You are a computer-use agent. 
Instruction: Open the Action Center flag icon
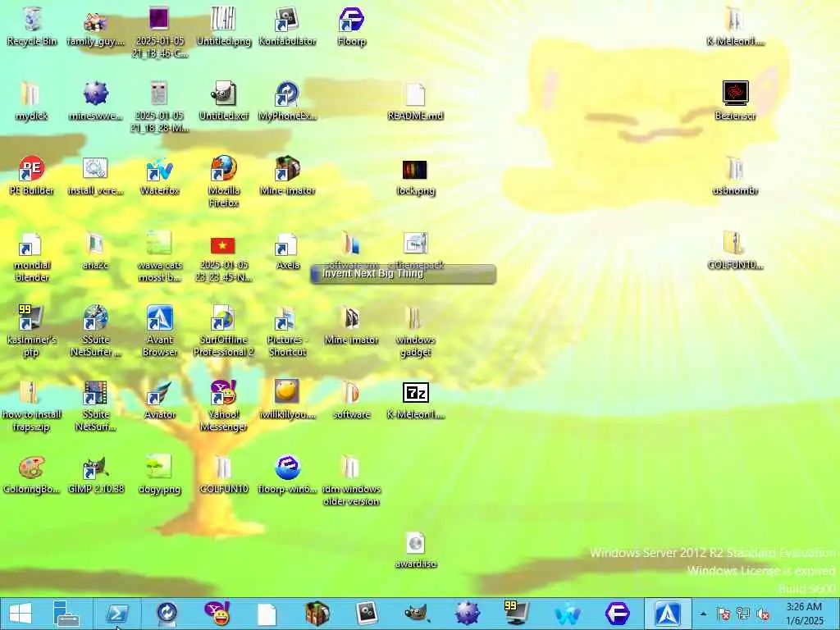[x=723, y=614]
